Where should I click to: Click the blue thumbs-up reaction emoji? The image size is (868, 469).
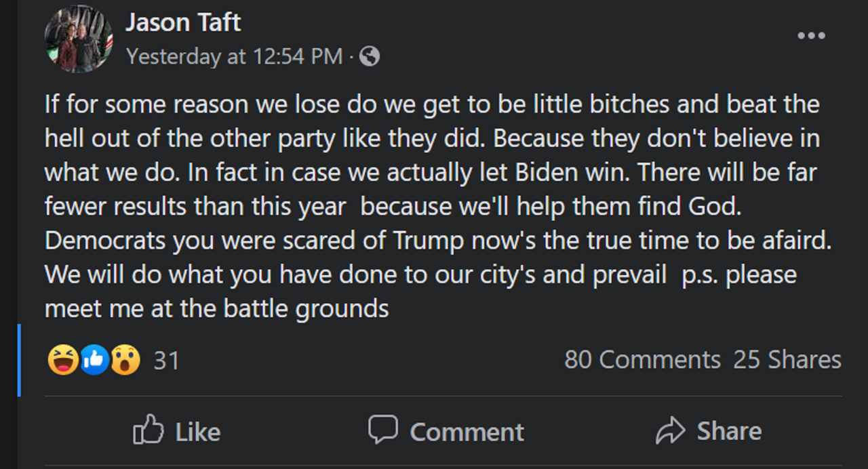click(94, 360)
